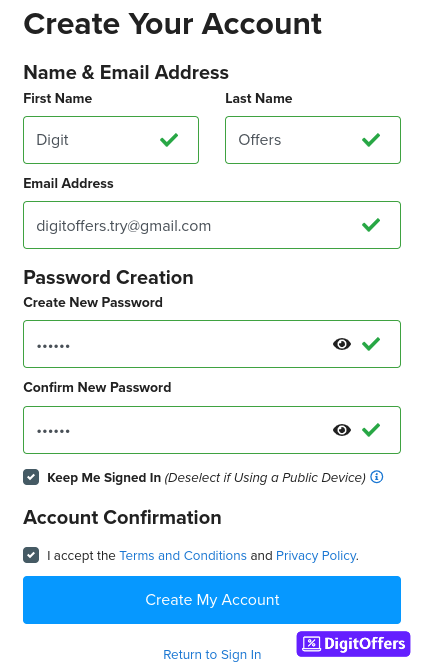This screenshot has width=423, height=669.
Task: Go to Return to Sign In
Action: 212,654
